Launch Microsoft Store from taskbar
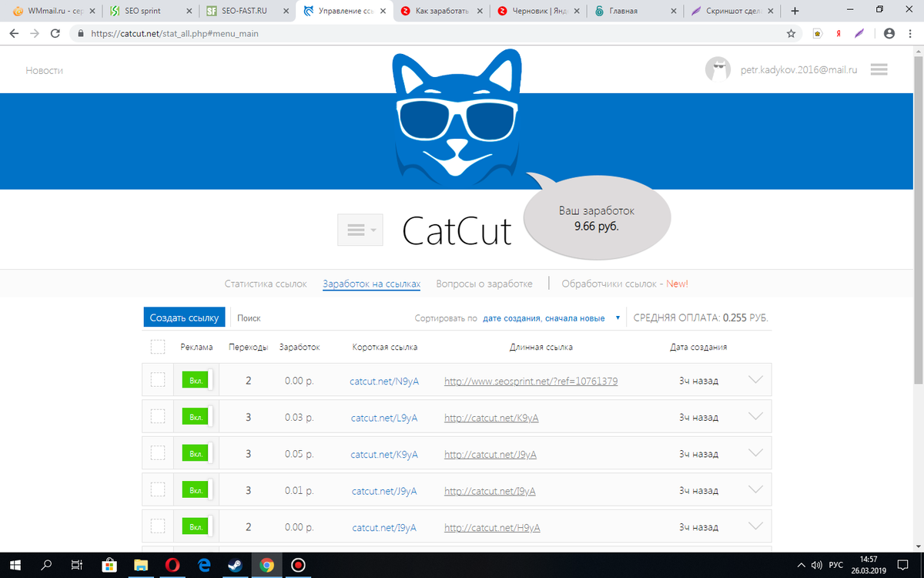 (109, 565)
